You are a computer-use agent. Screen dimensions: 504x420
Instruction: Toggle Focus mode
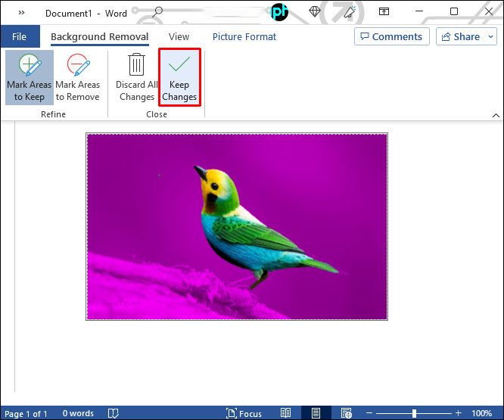click(244, 413)
